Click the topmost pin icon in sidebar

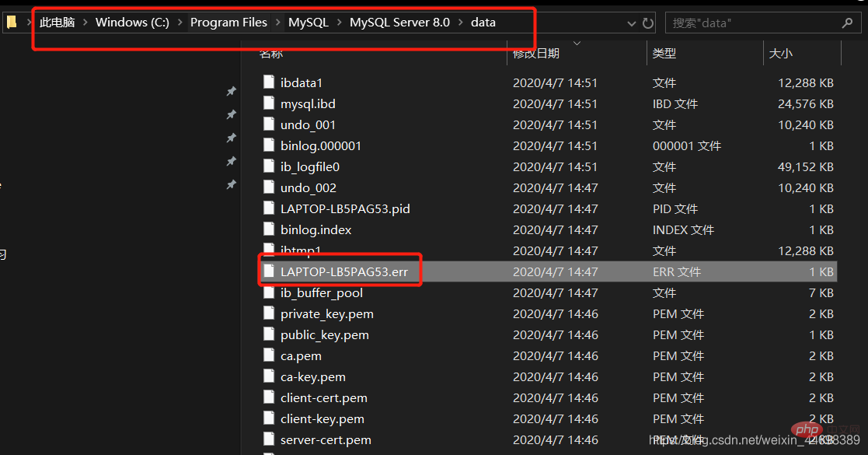(x=232, y=92)
